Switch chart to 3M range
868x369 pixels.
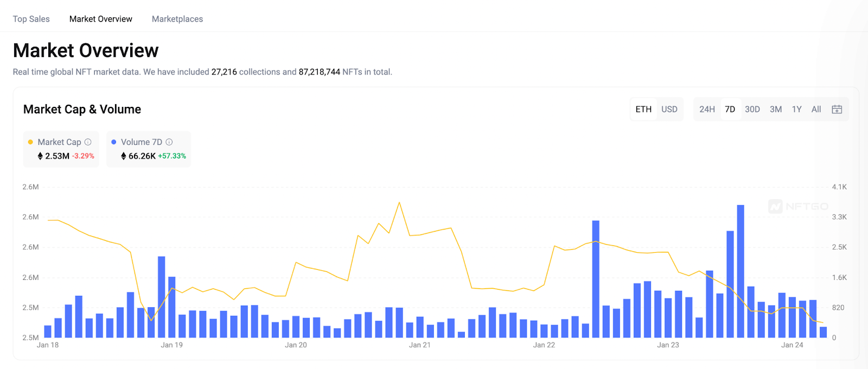pos(776,109)
